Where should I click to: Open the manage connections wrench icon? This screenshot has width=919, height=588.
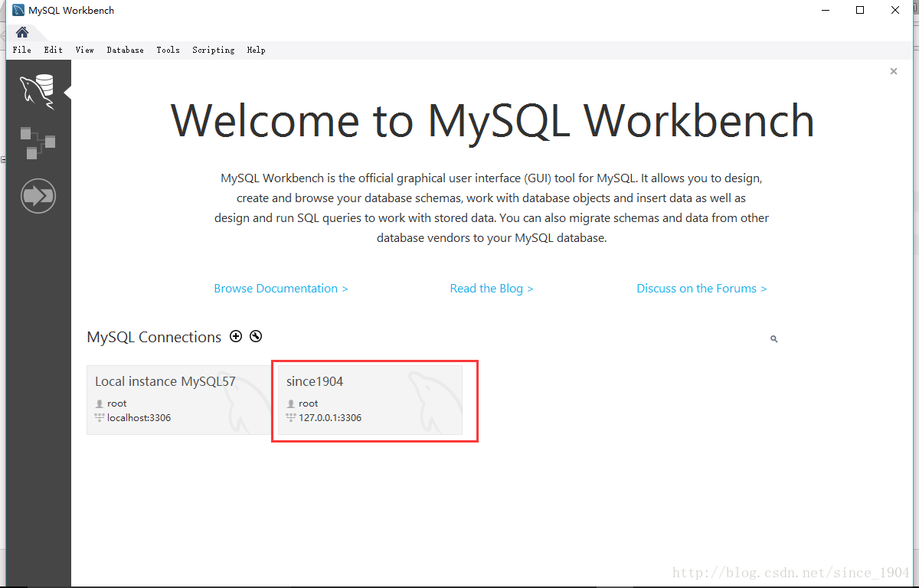pyautogui.click(x=256, y=336)
